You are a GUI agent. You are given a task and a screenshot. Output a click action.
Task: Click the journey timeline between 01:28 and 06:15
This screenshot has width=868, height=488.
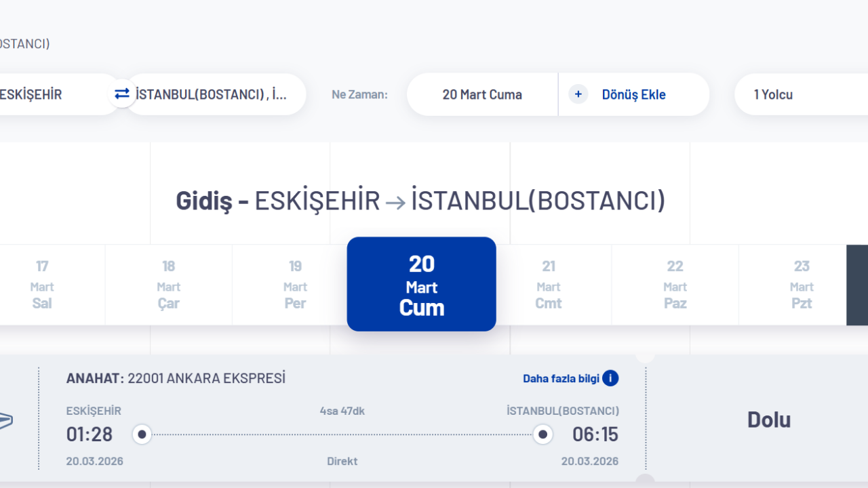342,434
